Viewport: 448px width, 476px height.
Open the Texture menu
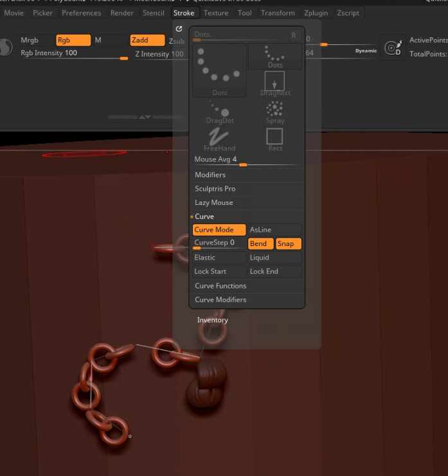216,13
